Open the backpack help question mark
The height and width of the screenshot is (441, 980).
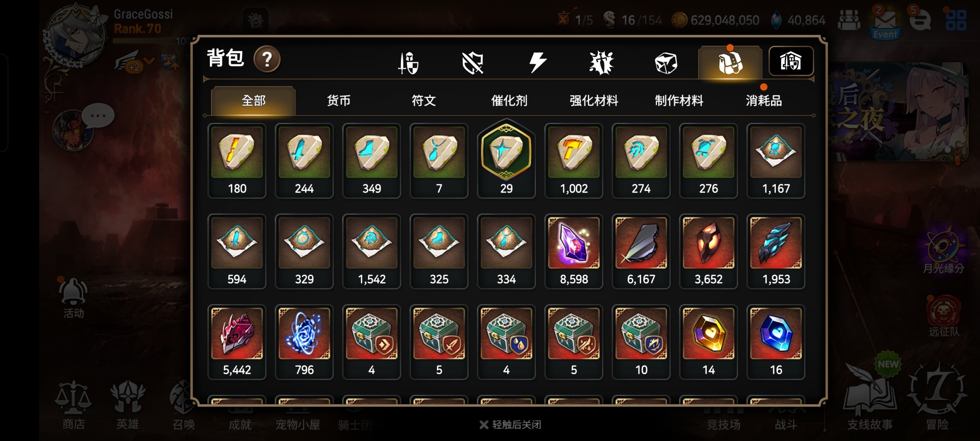267,60
